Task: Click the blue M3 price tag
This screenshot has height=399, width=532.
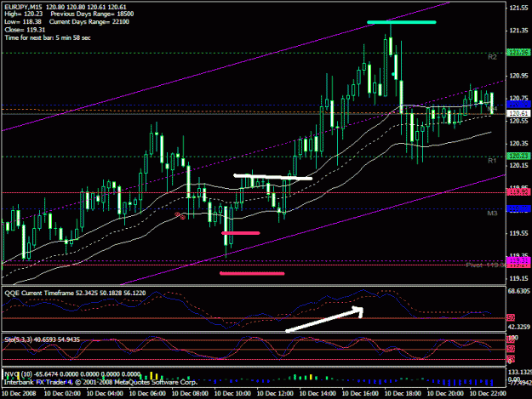Action: point(518,208)
